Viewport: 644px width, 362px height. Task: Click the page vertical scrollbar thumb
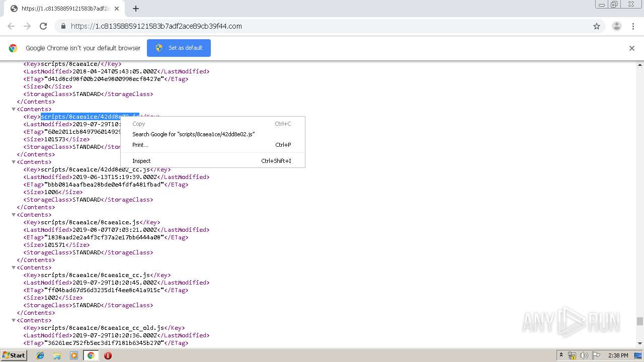pos(640,321)
